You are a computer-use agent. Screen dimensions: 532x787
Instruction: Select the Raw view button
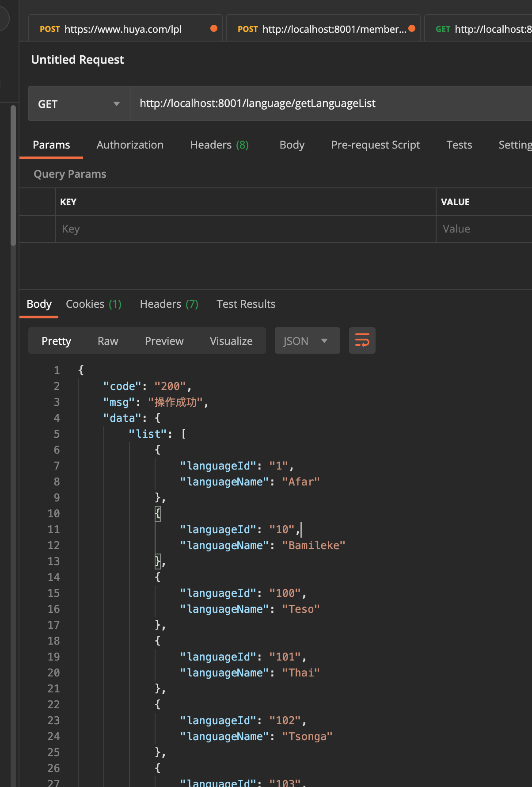coord(108,341)
